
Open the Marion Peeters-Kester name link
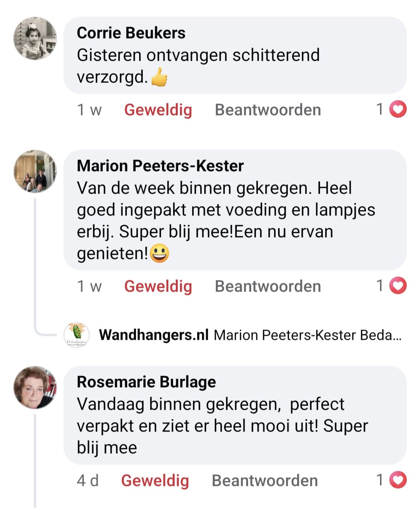[x=160, y=166]
